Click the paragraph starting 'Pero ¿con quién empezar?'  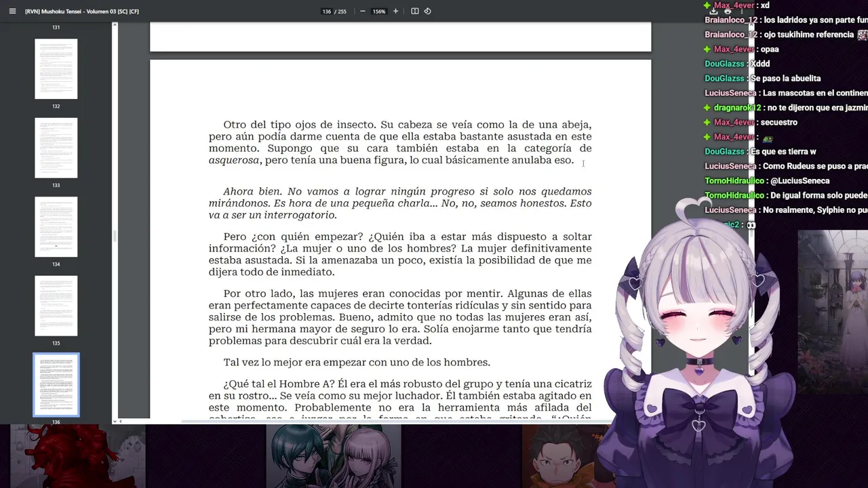400,254
